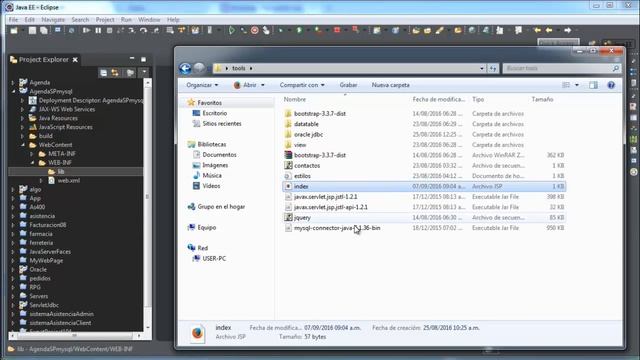640x360 pixels.
Task: Click Project Explorer horizontal scrollbar
Action: point(75,336)
